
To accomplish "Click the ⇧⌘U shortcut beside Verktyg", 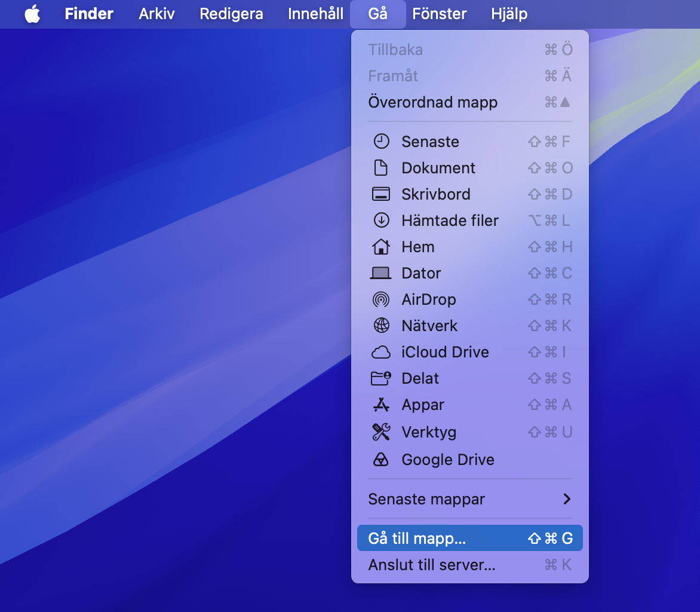I will point(550,432).
